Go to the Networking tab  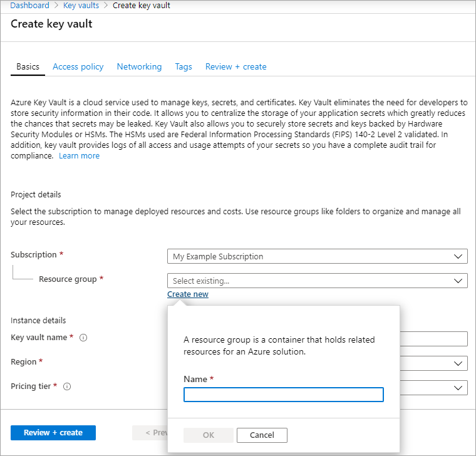[x=139, y=66]
